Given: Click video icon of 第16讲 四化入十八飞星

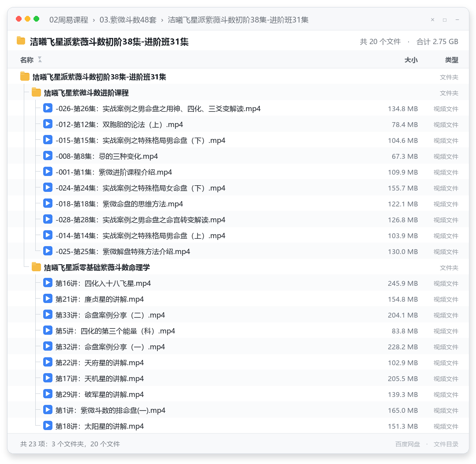Looking at the screenshot, I should [x=48, y=283].
